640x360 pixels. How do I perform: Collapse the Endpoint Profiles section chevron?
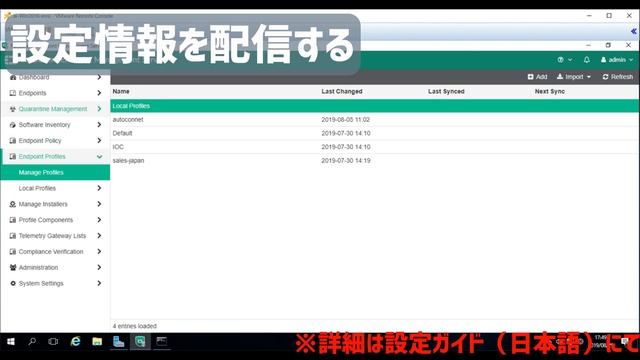99,157
